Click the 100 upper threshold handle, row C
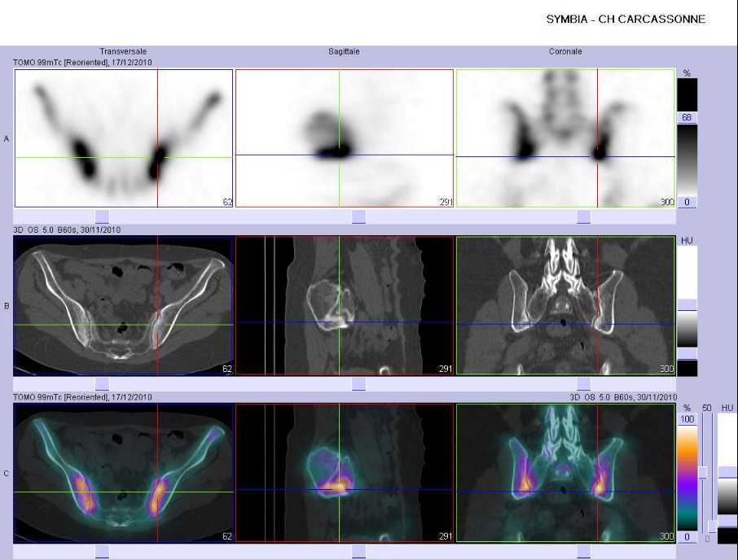The height and width of the screenshot is (560, 738). tap(687, 419)
